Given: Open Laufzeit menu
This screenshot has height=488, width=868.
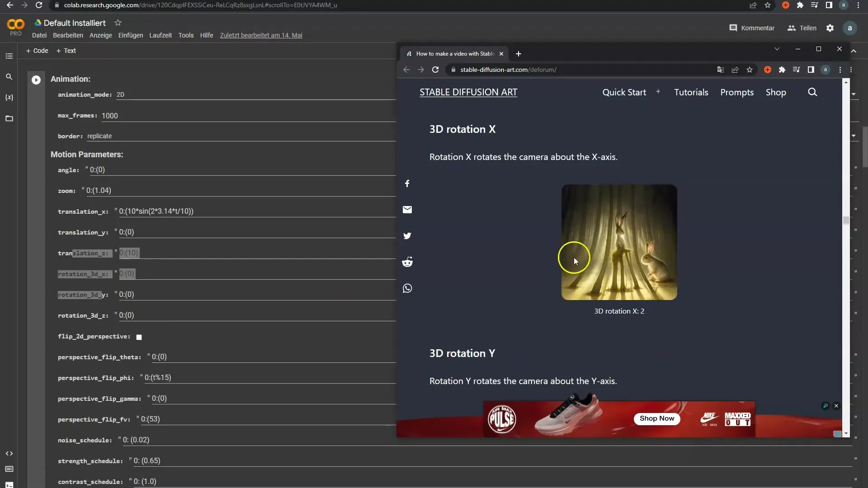Looking at the screenshot, I should 160,35.
